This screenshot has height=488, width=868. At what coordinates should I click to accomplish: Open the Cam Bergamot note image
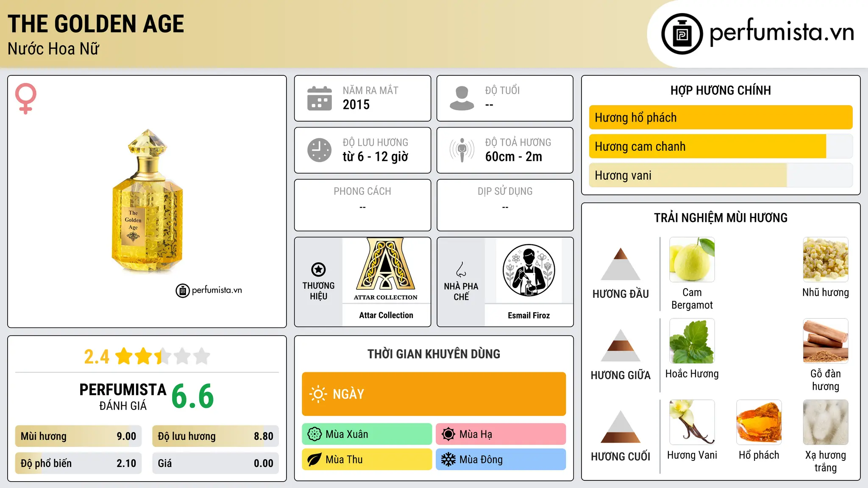[692, 260]
